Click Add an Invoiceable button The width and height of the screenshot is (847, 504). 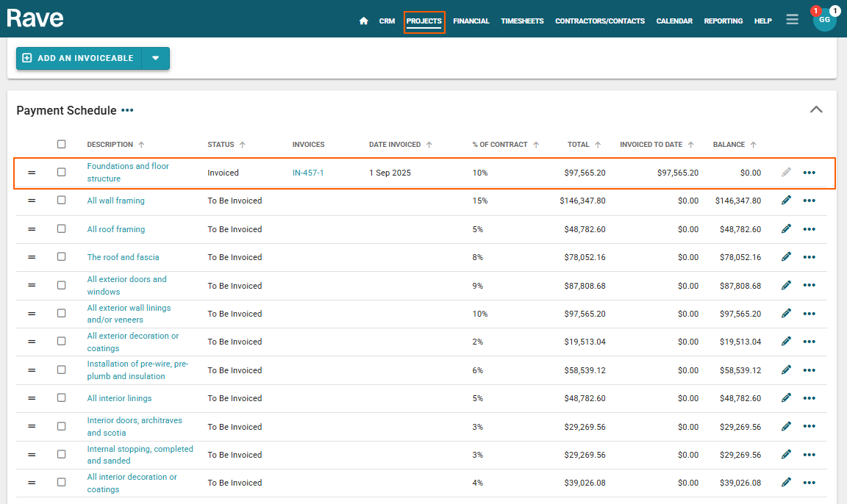79,58
